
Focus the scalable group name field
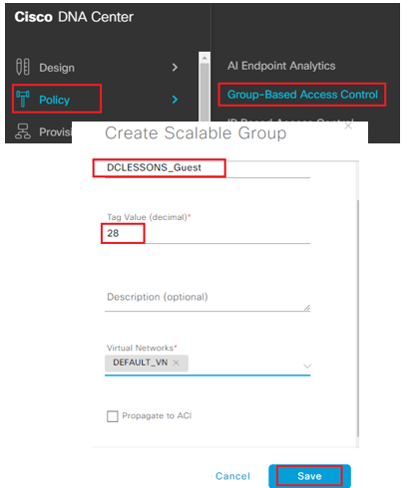207,168
